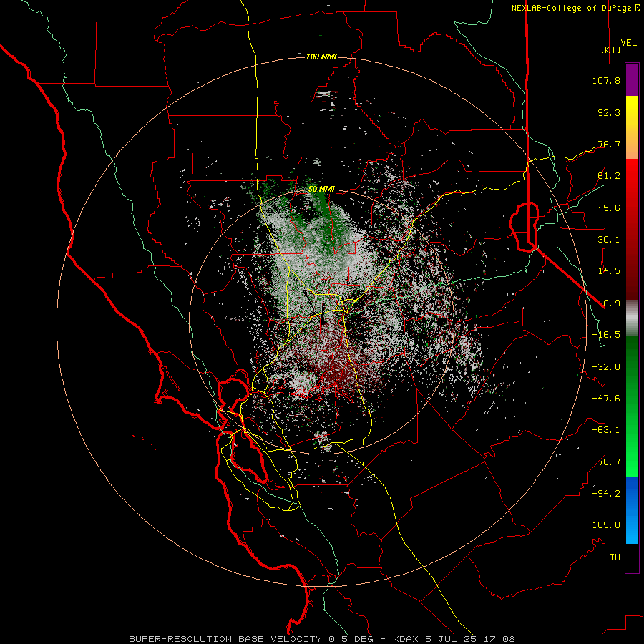Click the NEXLAB-College of DuPage title text

(575, 8)
